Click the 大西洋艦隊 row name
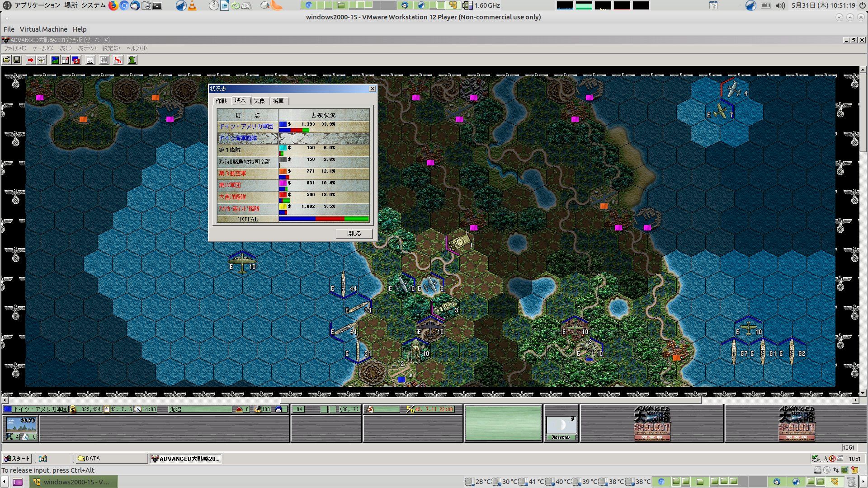Image resolution: width=868 pixels, height=488 pixels. (x=233, y=197)
